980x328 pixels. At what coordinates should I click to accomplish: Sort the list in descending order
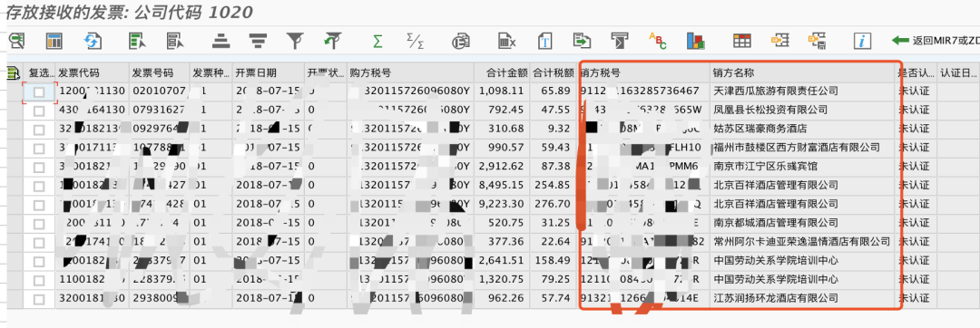[x=257, y=42]
